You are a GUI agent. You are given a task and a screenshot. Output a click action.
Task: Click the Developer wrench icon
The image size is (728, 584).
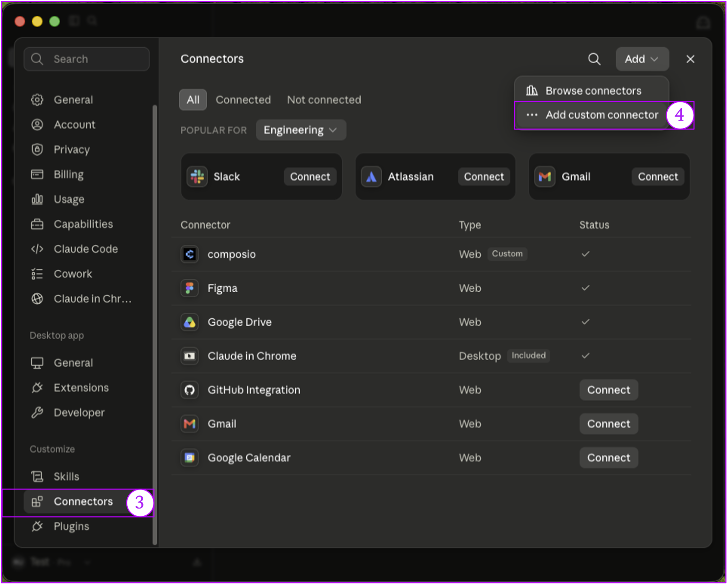(x=37, y=413)
